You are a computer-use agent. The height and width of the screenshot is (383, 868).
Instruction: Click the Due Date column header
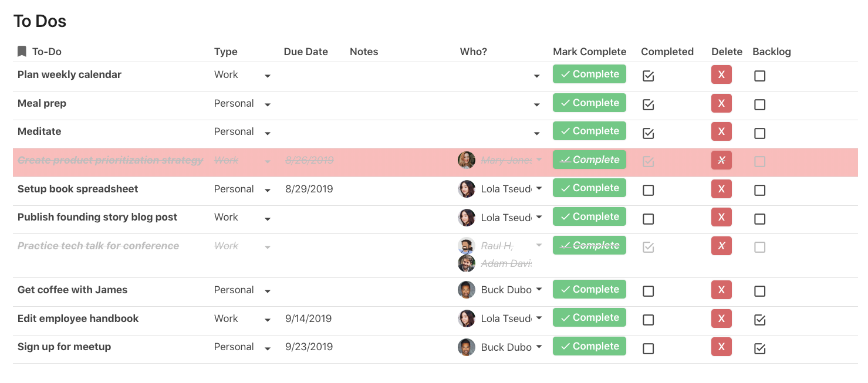click(x=306, y=52)
